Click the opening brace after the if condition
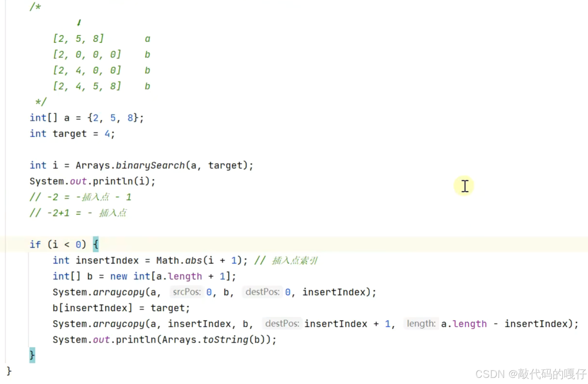 click(x=96, y=244)
